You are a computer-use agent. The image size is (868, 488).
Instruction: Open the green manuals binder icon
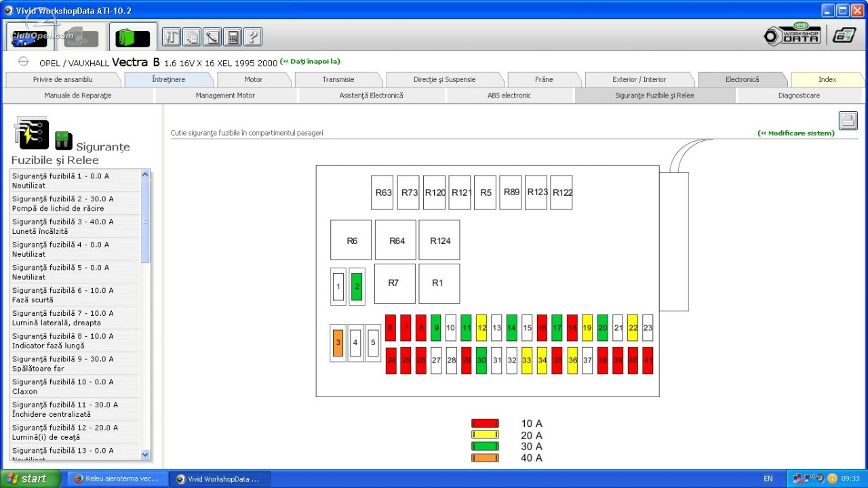pyautogui.click(x=133, y=37)
